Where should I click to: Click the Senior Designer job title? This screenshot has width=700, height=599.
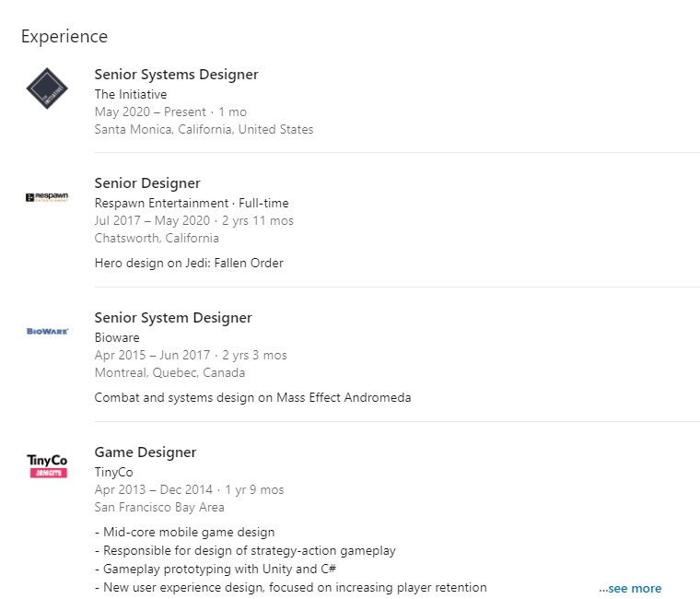tap(147, 183)
